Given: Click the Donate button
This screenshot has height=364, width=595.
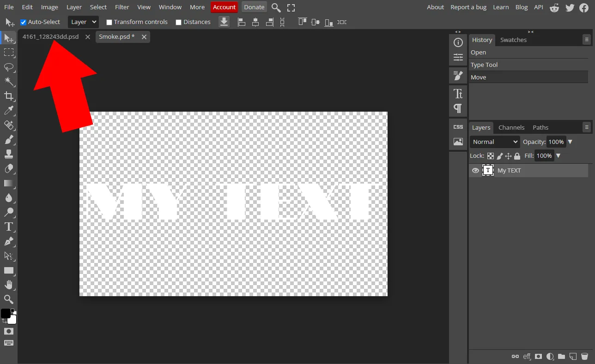Looking at the screenshot, I should coord(254,7).
